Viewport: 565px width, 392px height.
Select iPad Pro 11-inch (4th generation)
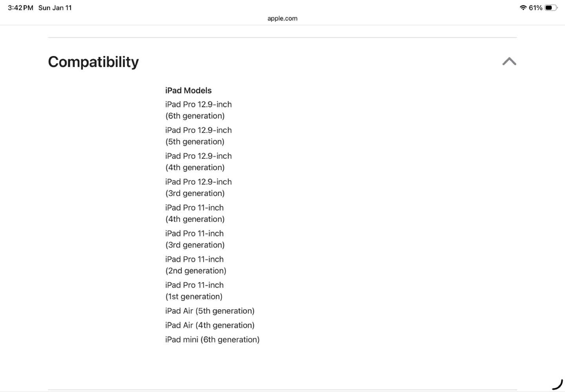click(195, 214)
